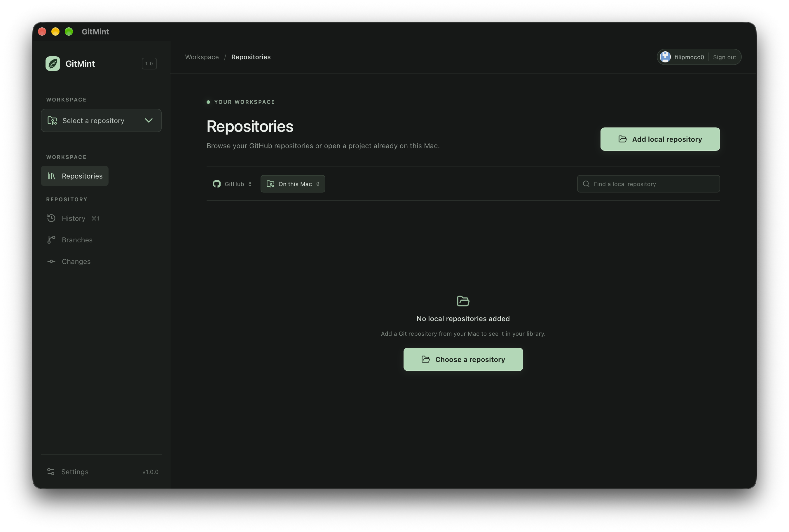Screen dimensions: 789x532
Task: Click the green fullscreen window button
Action: coord(69,32)
